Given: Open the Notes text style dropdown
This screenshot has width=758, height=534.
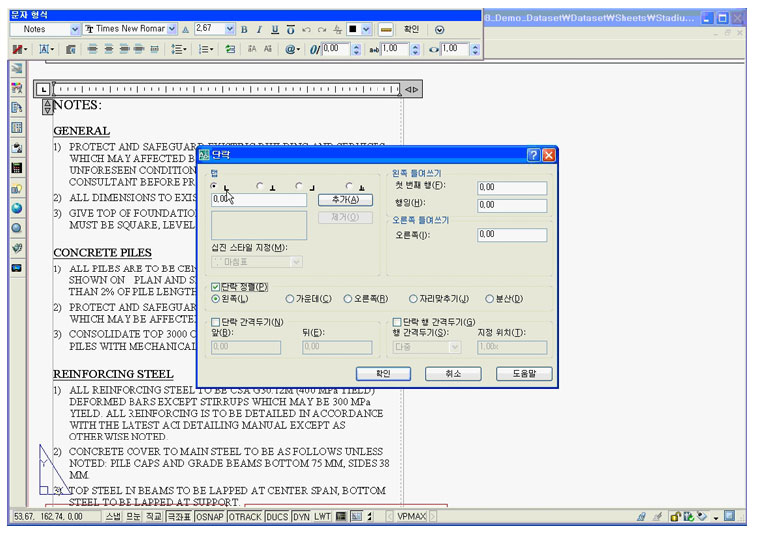Looking at the screenshot, I should tap(74, 29).
